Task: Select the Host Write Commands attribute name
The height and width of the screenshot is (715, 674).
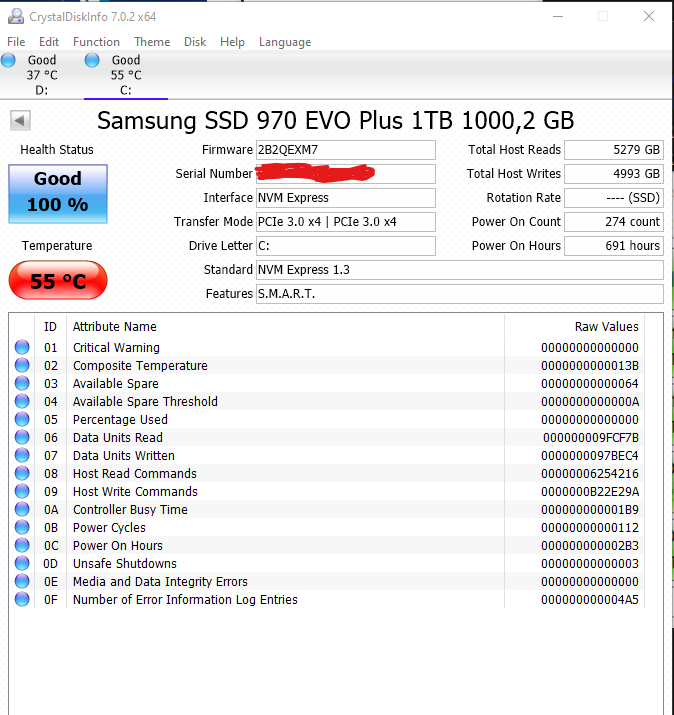Action: [x=135, y=492]
